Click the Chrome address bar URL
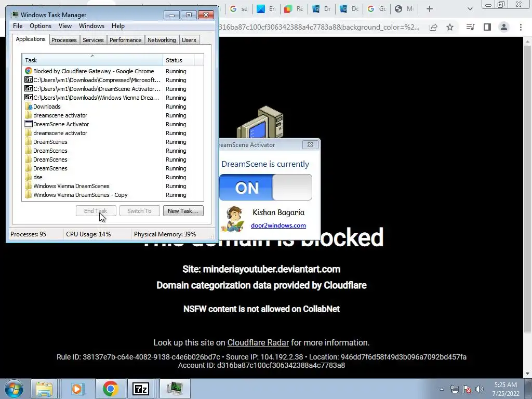Screen dimensions: 532x399 coord(319,27)
